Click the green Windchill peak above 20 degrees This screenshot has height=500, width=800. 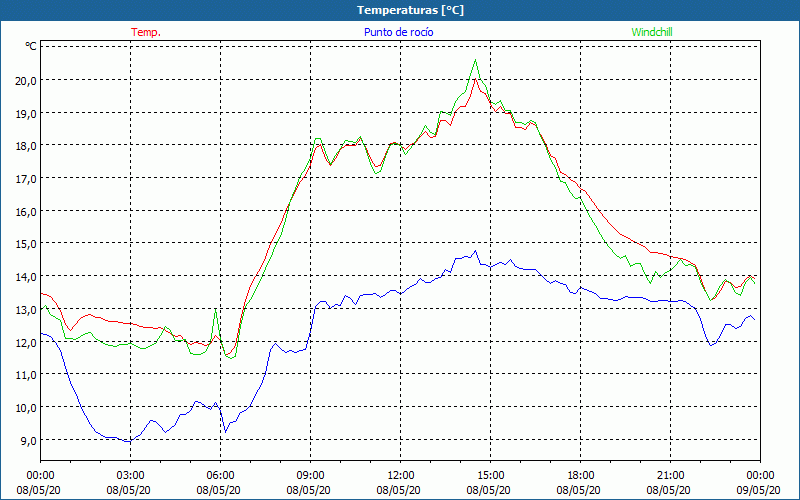point(476,60)
